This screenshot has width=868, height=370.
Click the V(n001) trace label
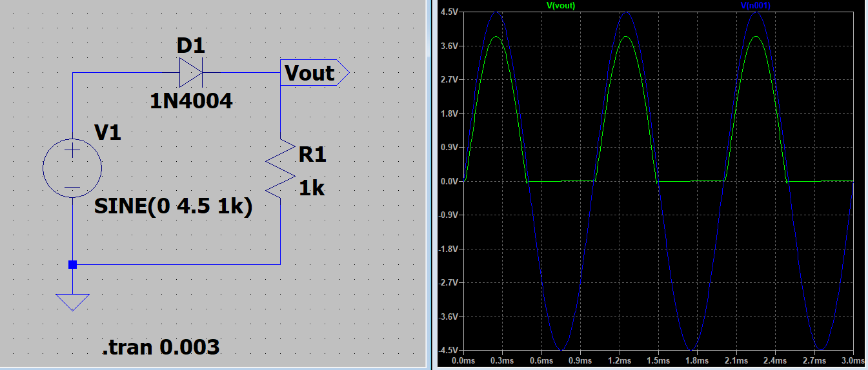(x=756, y=5)
